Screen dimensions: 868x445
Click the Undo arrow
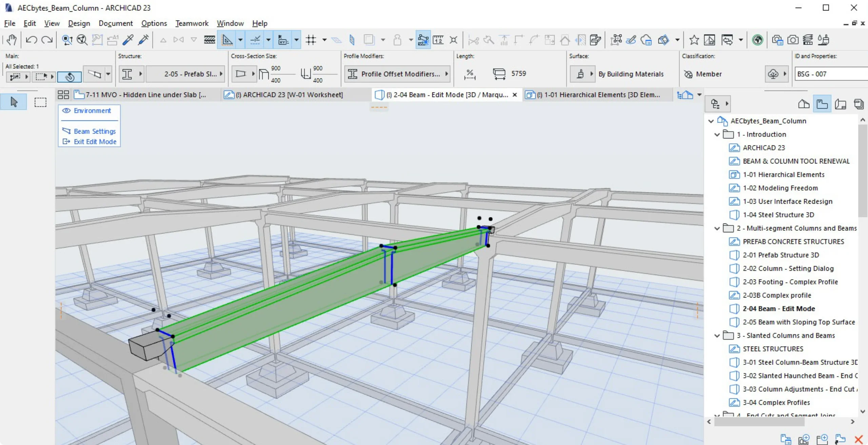(32, 40)
